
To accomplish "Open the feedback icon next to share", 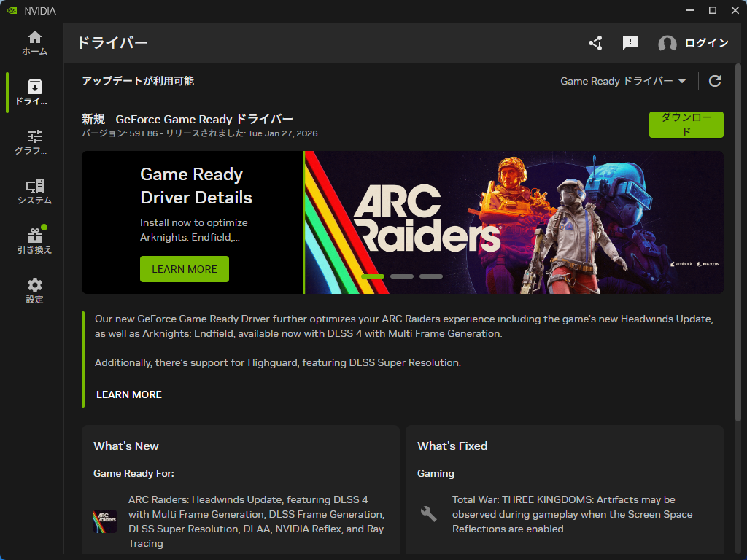I will 630,44.
